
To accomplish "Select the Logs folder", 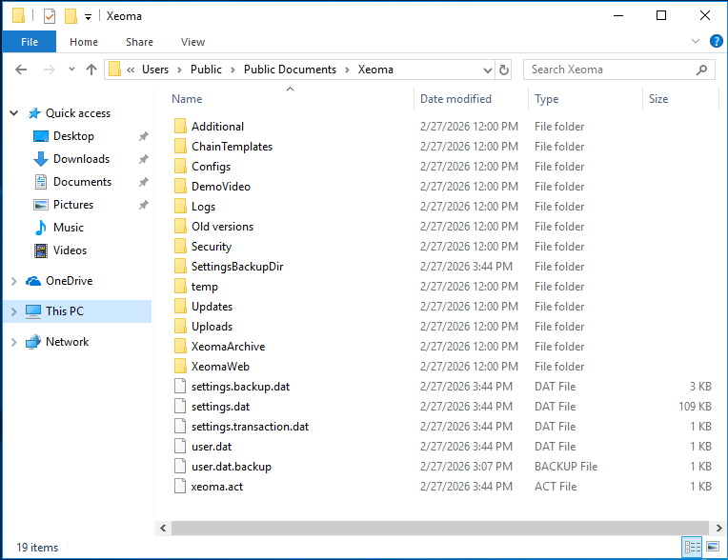I will click(203, 206).
